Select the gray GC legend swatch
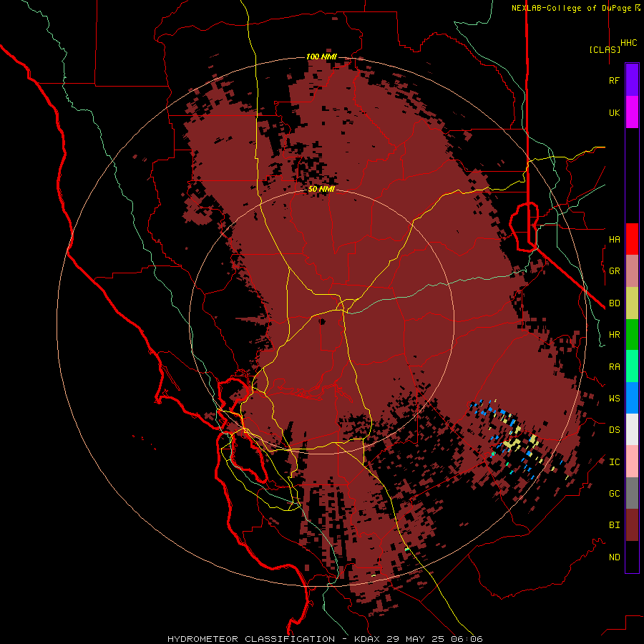Image resolution: width=644 pixels, height=644 pixels. (632, 493)
